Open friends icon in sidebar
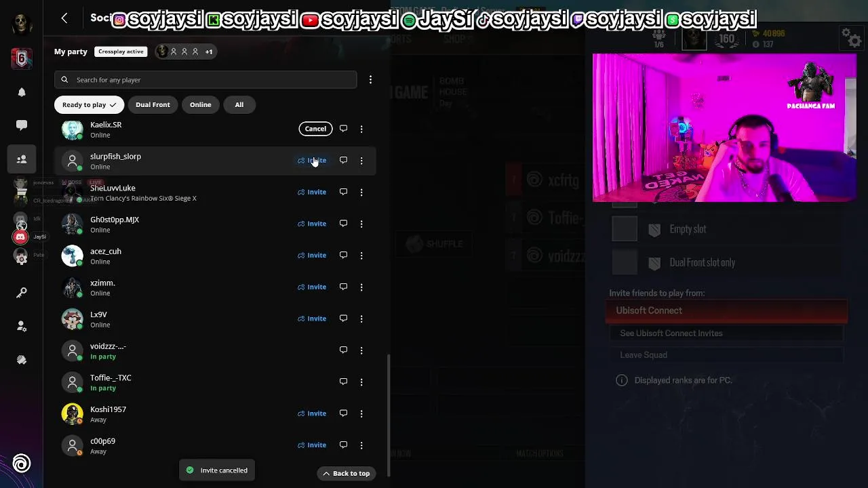This screenshot has width=868, height=488. coord(22,159)
